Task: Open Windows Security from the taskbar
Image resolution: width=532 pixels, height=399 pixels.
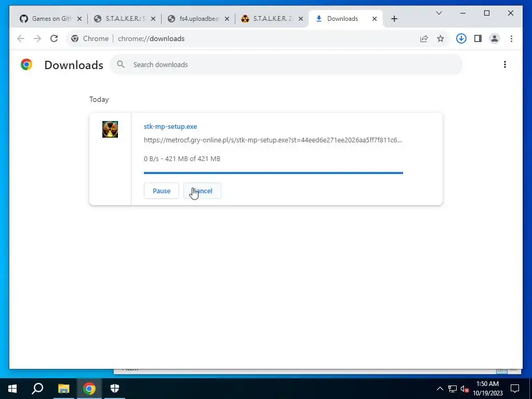Action: [115, 389]
